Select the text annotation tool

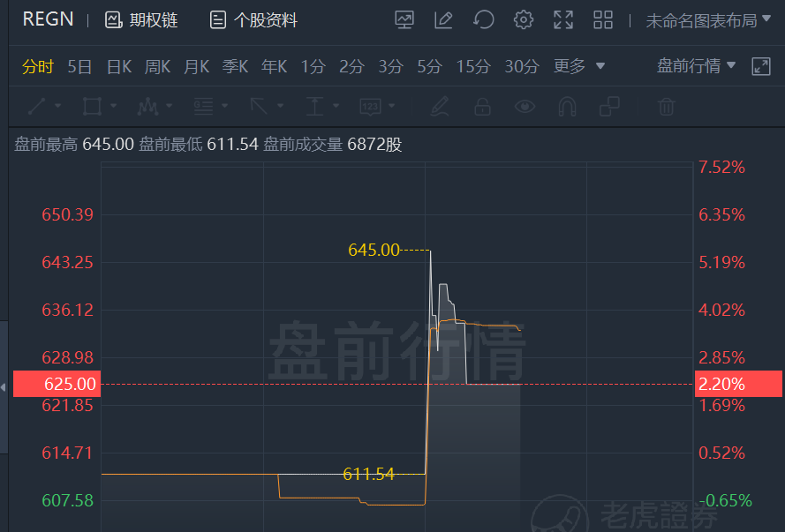(370, 106)
